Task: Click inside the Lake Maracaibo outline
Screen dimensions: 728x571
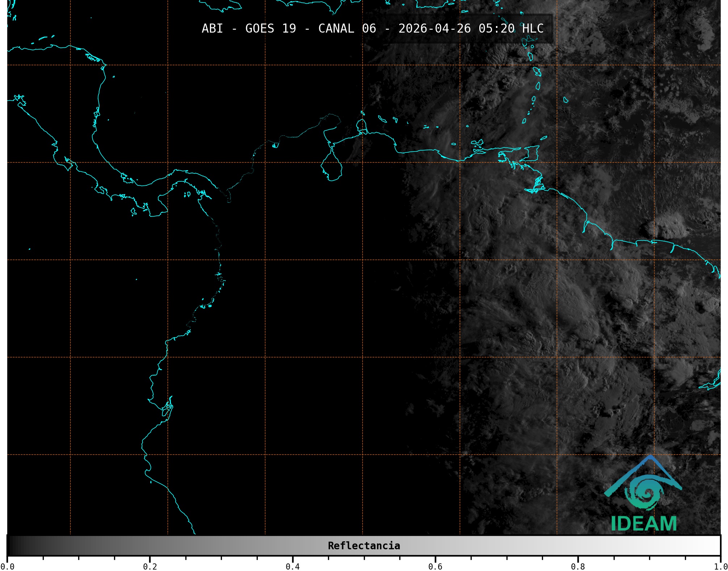Action: click(332, 167)
